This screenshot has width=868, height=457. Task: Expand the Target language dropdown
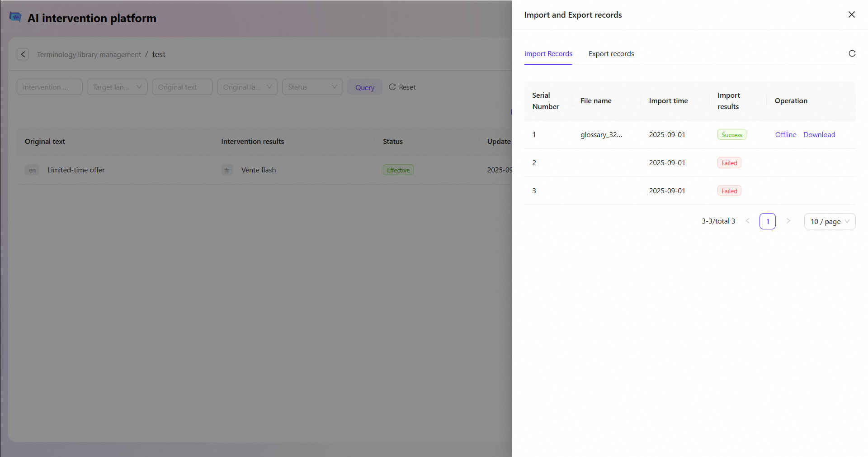117,87
